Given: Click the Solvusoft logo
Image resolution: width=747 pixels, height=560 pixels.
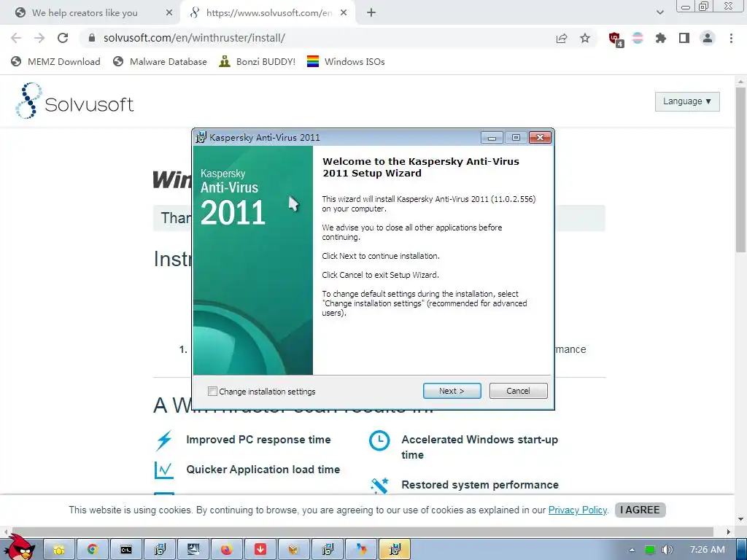Looking at the screenshot, I should [x=74, y=101].
